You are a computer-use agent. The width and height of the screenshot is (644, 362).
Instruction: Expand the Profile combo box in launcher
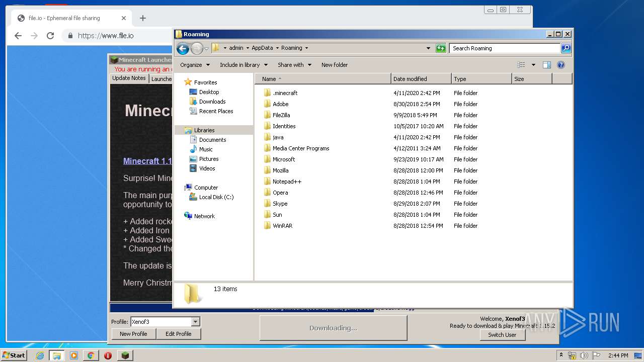pos(196,322)
